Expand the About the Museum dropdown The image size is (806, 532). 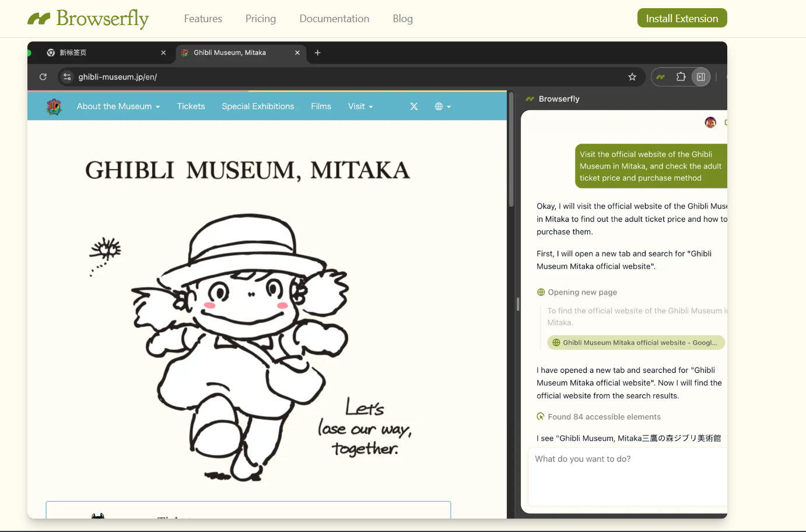click(x=118, y=106)
